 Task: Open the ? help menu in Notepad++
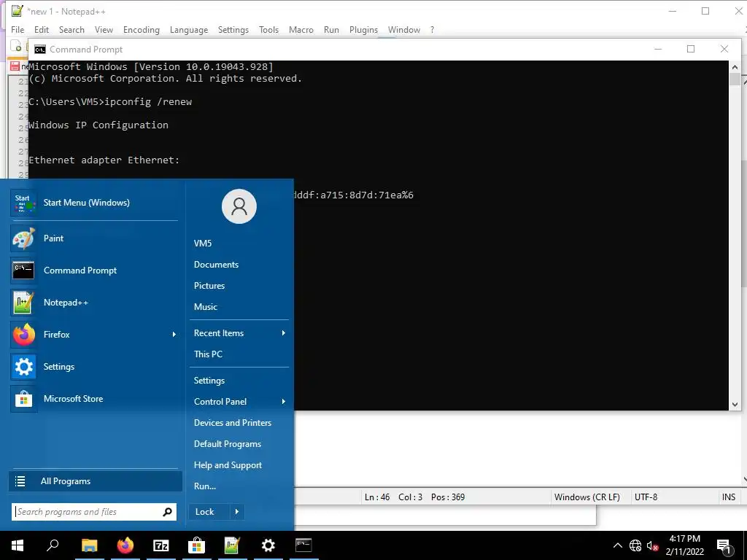[432, 29]
